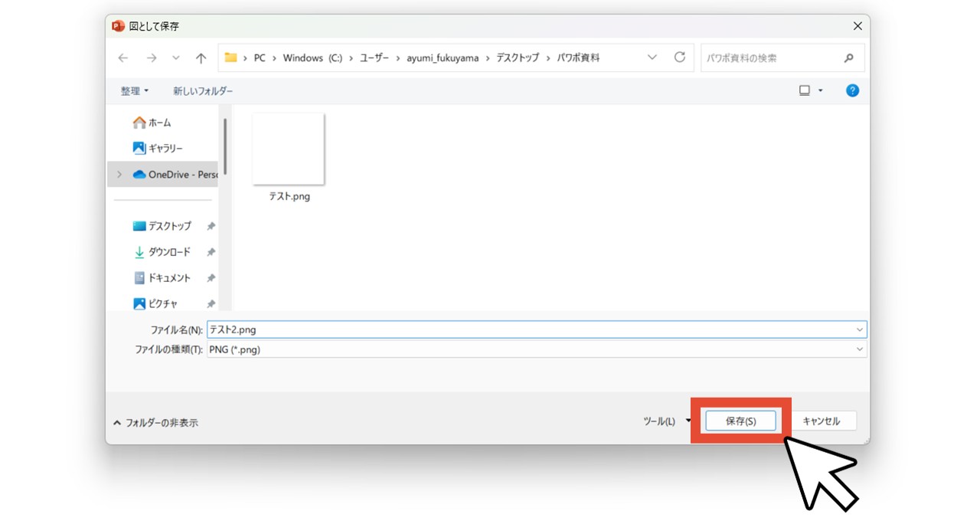Open recent locations chevron
Viewport: 980px width, 521px height.
pos(176,58)
